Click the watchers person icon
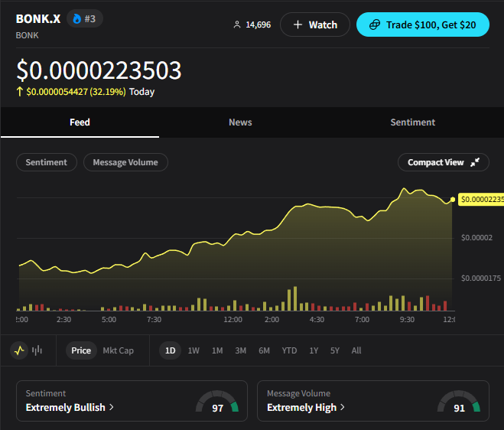This screenshot has height=430, width=504. click(237, 24)
